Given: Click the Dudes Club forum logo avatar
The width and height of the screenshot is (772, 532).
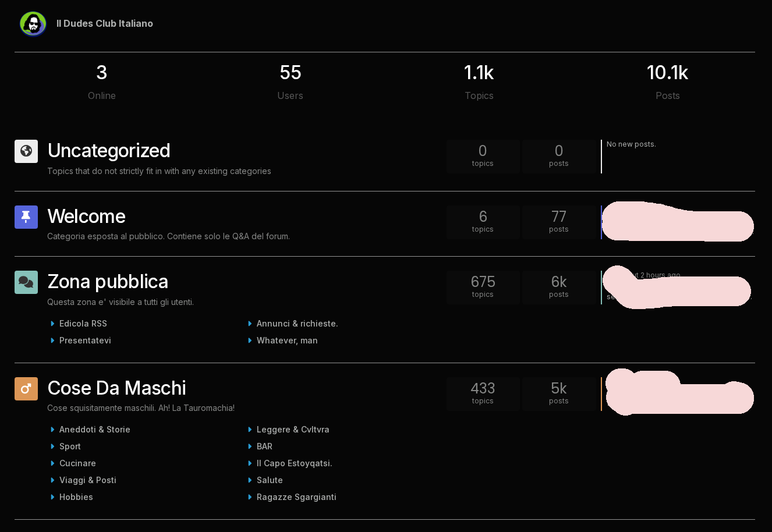Looking at the screenshot, I should 33,24.
